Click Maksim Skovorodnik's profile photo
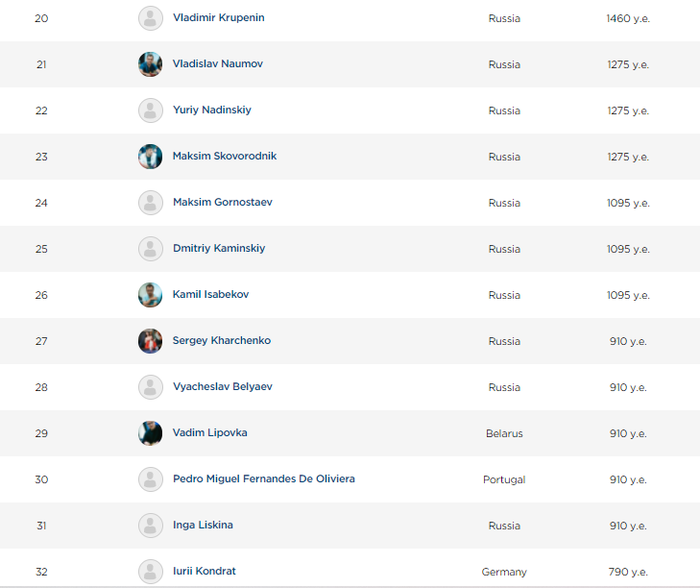 pyautogui.click(x=150, y=156)
